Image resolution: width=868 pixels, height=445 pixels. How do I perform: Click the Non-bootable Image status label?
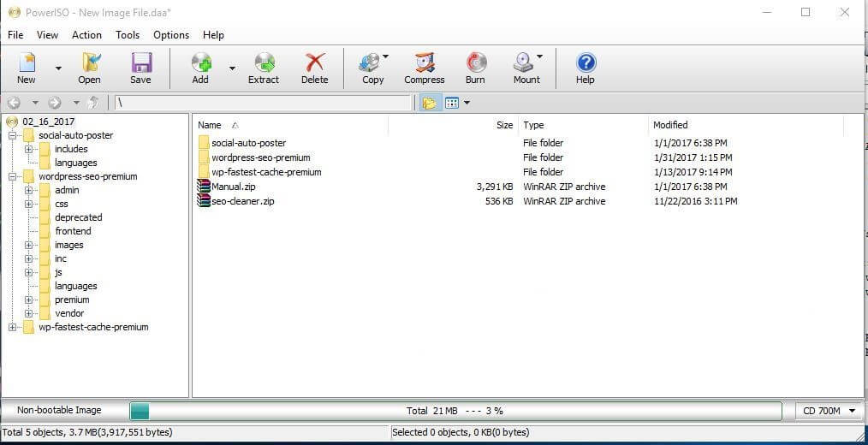pos(59,410)
